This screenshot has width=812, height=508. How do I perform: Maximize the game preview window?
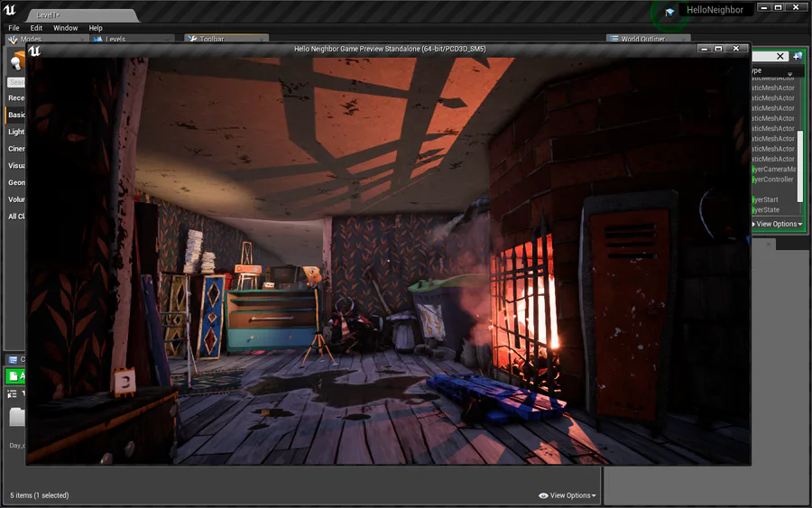719,49
